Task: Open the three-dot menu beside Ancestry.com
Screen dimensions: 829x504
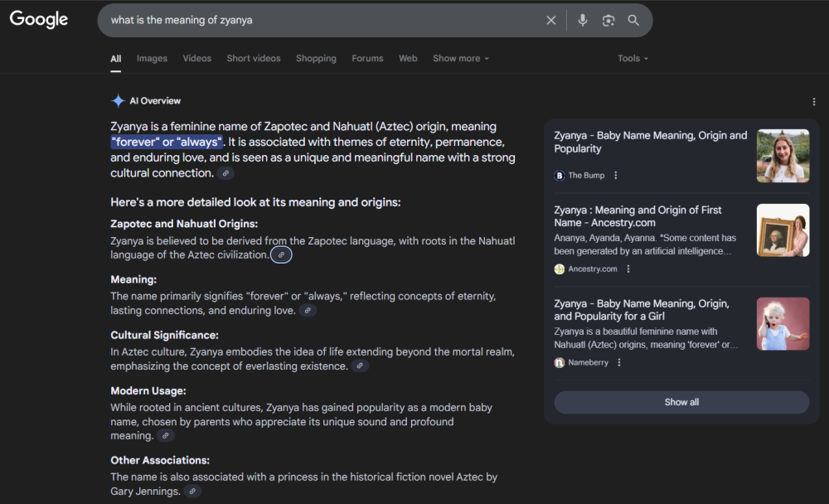Action: coord(628,269)
